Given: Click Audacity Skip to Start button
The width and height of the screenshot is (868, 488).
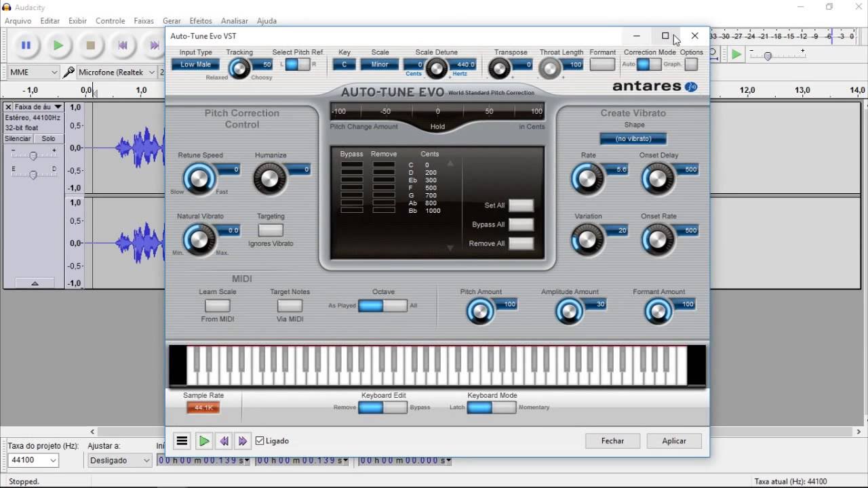Looking at the screenshot, I should 123,45.
